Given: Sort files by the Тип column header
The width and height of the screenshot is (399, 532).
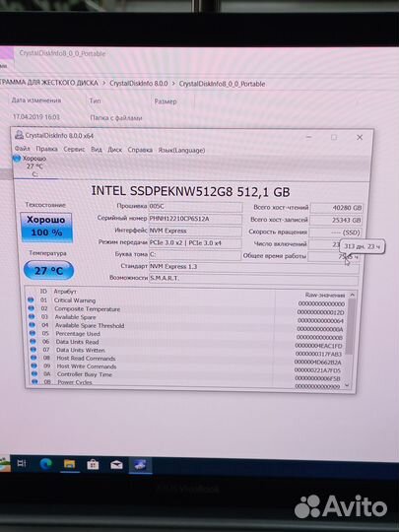Looking at the screenshot, I should (x=95, y=101).
